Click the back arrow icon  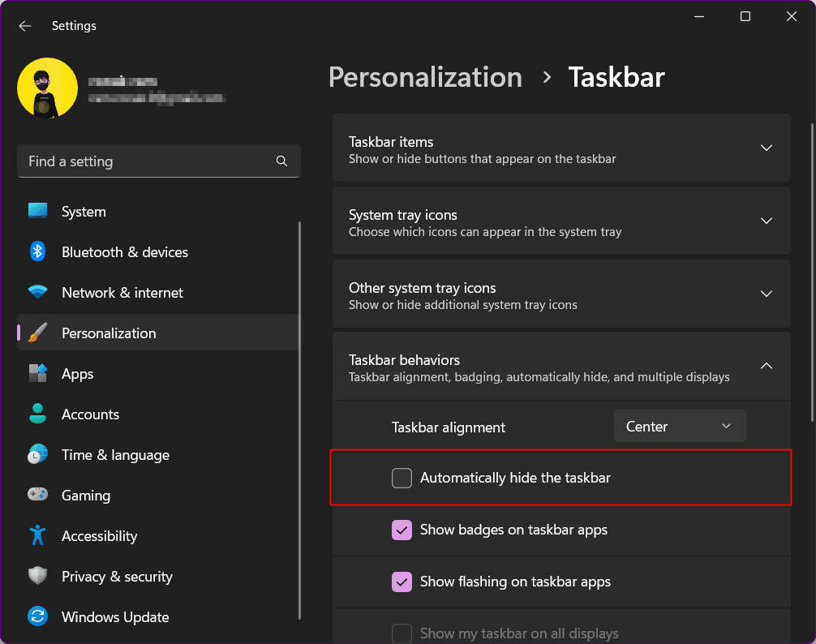[x=24, y=26]
